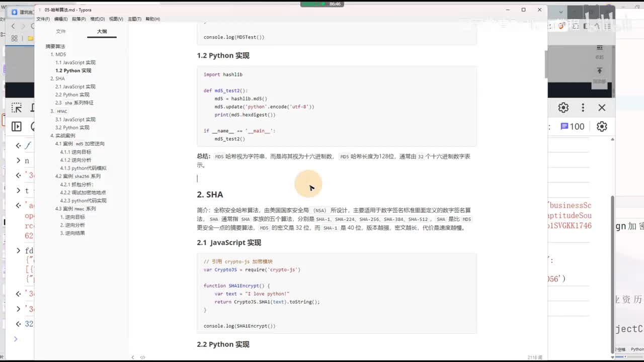The image size is (644, 362).
Task: Click the word count in Typora status bar
Action: click(535, 357)
